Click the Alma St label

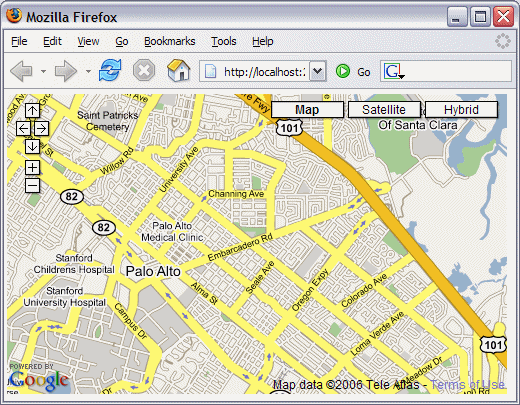point(204,293)
